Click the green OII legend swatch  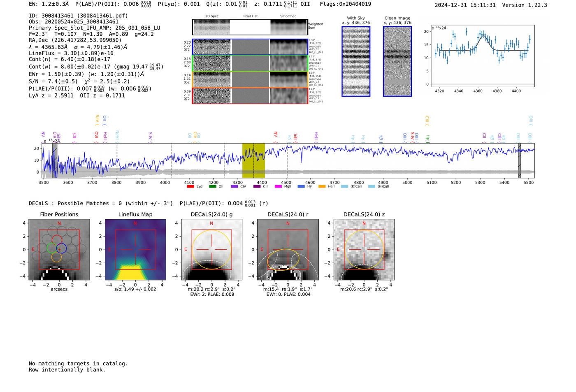click(x=212, y=186)
